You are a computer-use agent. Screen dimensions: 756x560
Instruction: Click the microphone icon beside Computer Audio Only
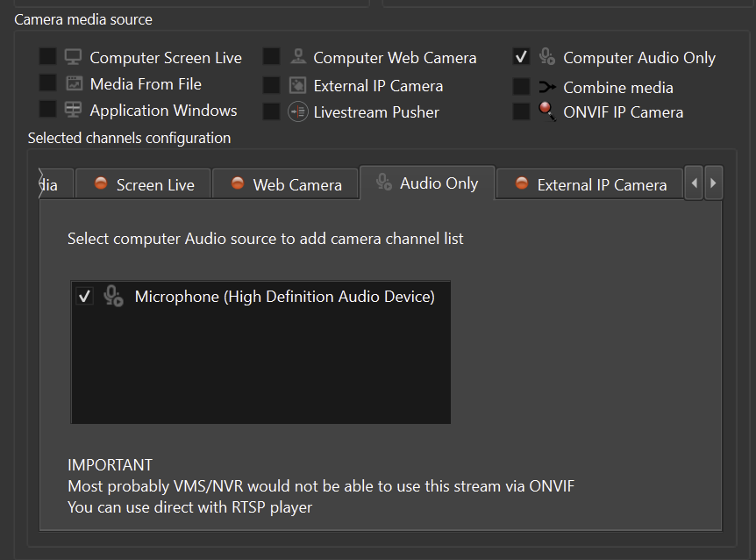pos(547,58)
